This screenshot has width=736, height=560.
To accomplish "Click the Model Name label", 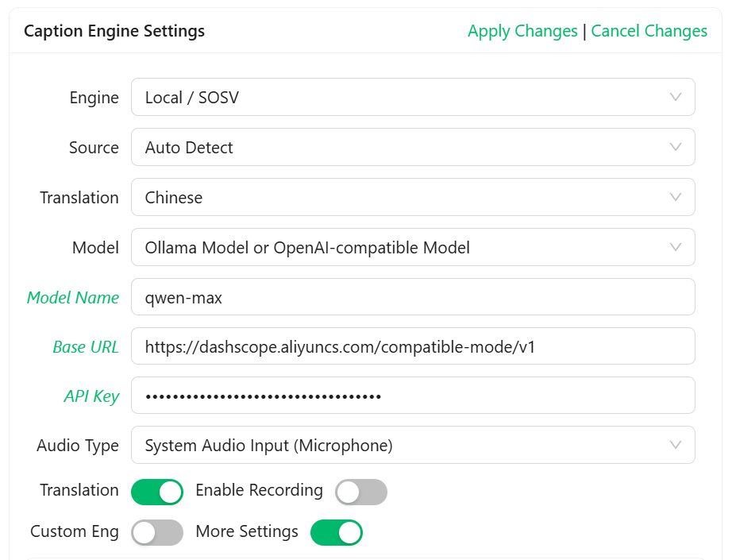I will click(x=73, y=298).
